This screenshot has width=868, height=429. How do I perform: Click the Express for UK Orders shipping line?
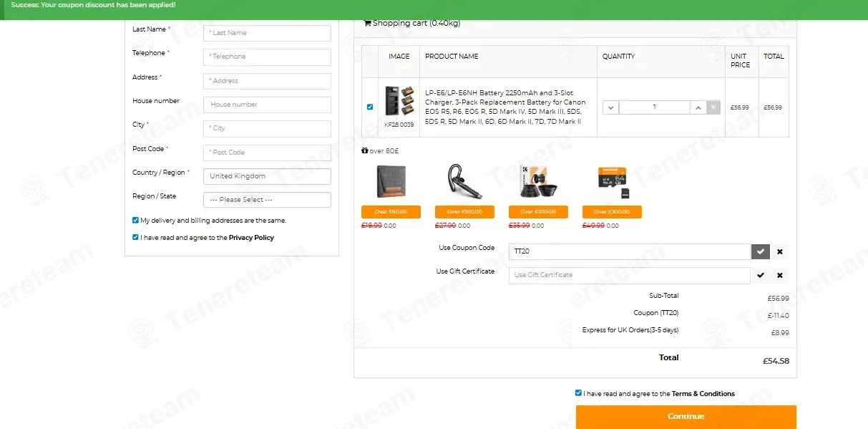point(630,330)
